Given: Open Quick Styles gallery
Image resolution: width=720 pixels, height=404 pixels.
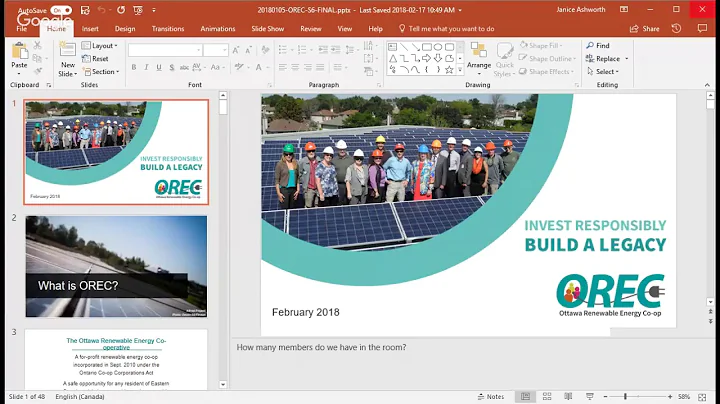Looking at the screenshot, I should [x=504, y=60].
